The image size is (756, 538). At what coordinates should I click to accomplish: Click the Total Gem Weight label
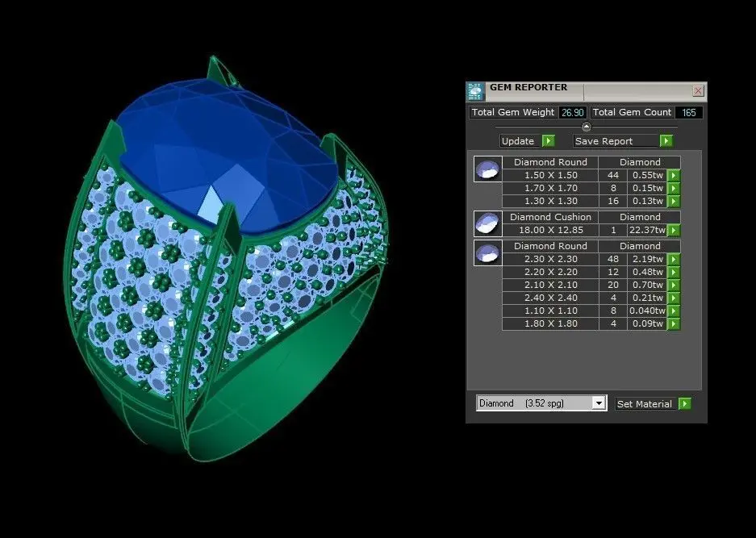click(513, 112)
